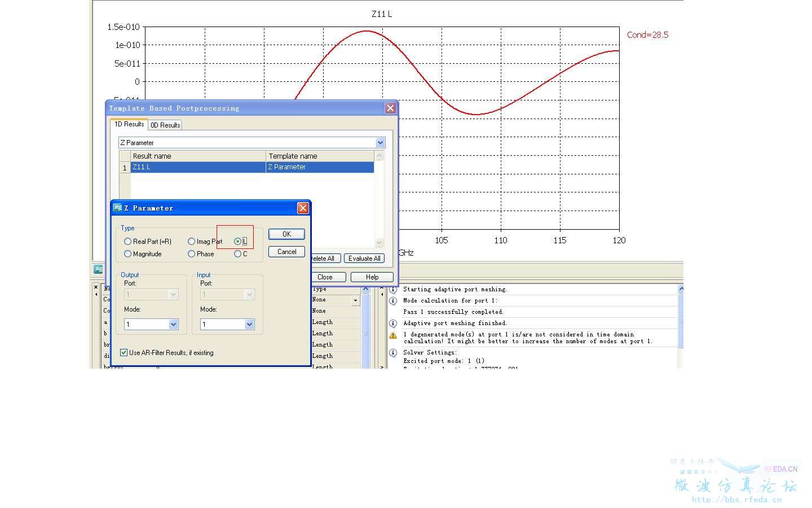
Task: Open the disabled Output Port dropdown
Action: pos(173,295)
